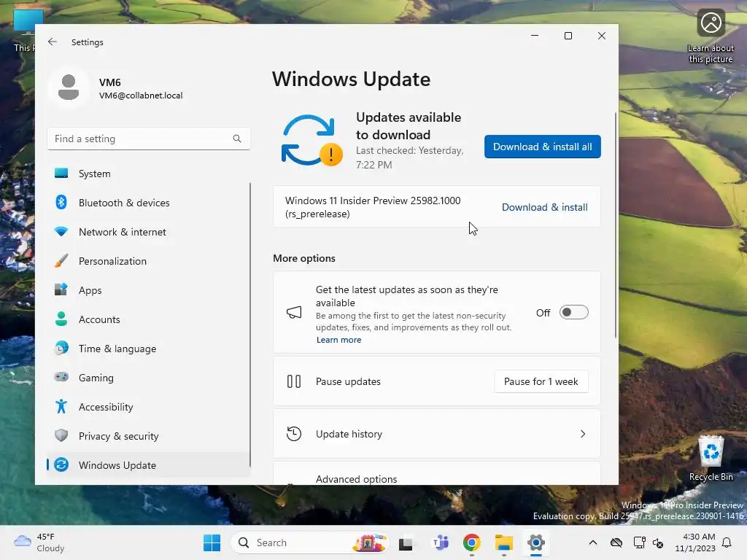Click the Personalization paintbrush icon
The image size is (747, 560).
61,260
